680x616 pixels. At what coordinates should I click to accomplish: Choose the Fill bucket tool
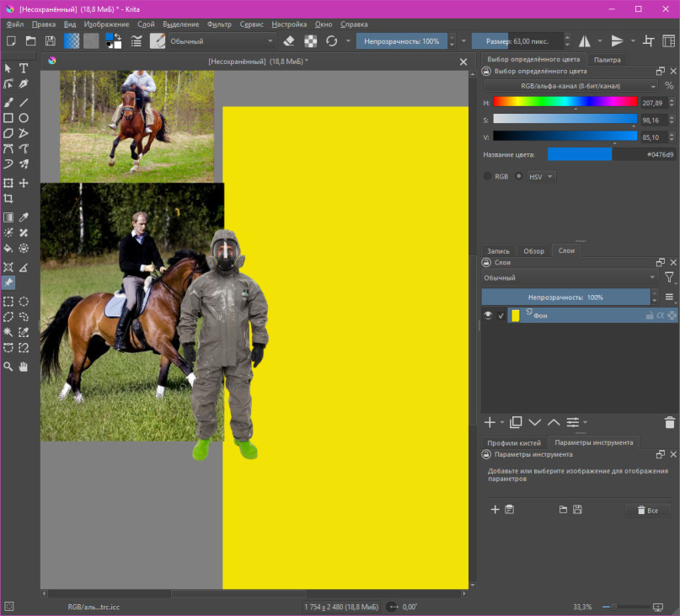coord(8,249)
